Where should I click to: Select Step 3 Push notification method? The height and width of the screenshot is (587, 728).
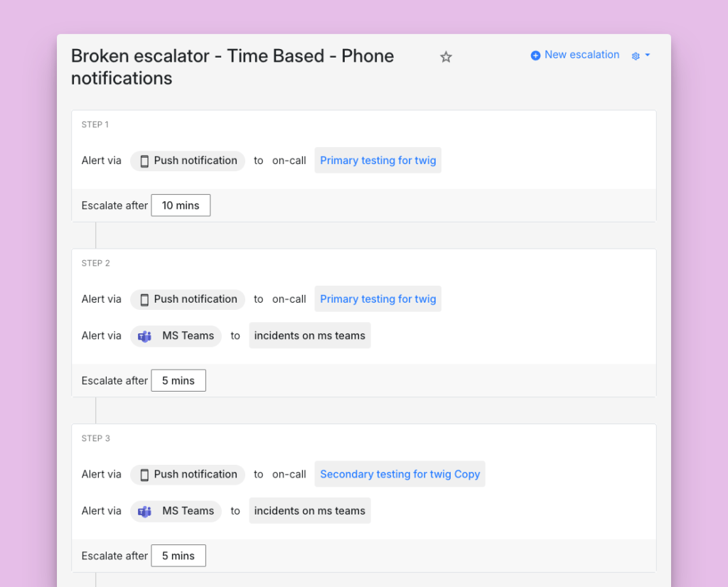(x=195, y=474)
